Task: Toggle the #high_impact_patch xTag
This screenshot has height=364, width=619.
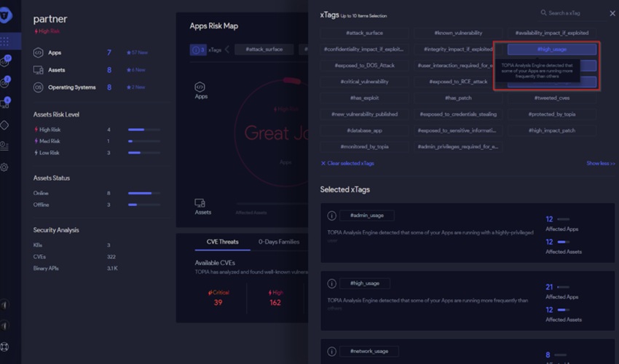Action: coord(551,130)
